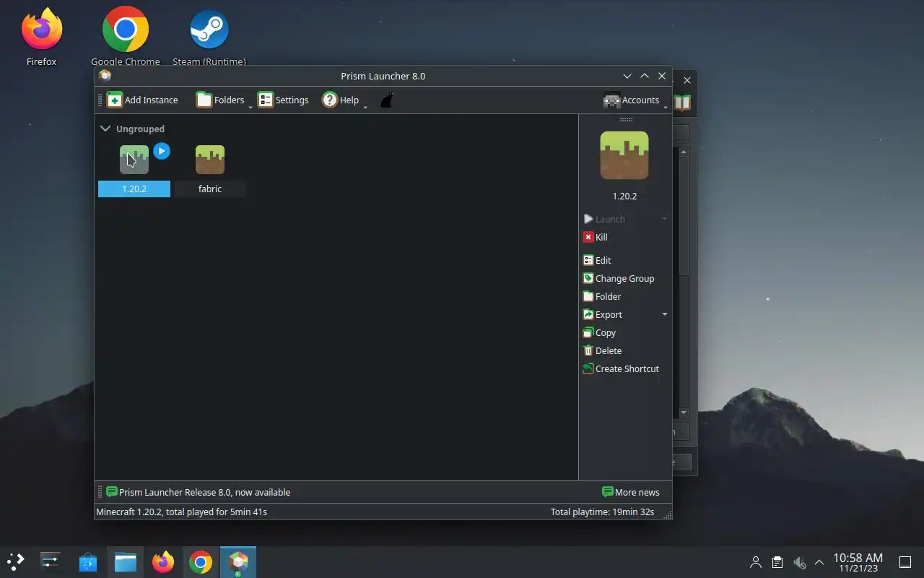Kill the running instance
Screen dimensions: 924x578
click(x=596, y=237)
